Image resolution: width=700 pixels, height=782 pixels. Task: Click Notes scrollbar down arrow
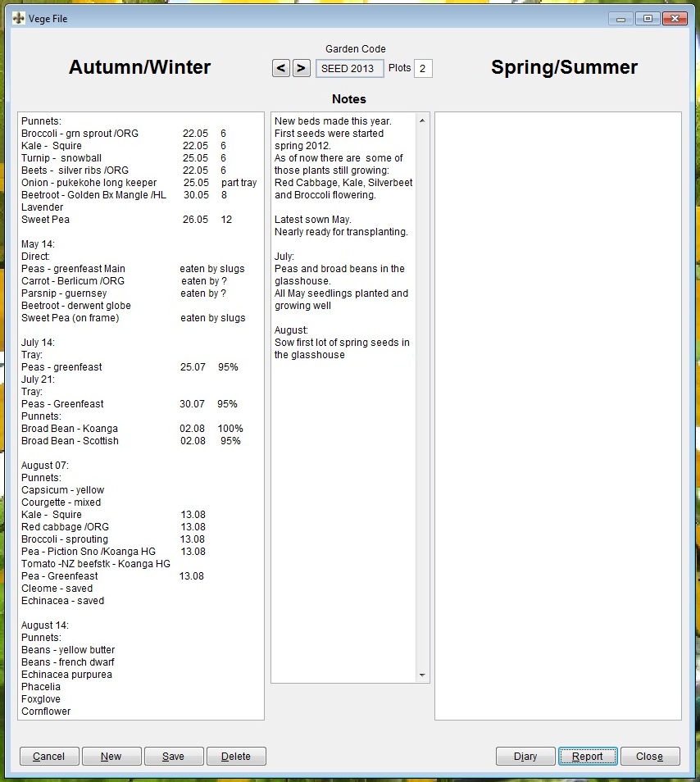(422, 675)
